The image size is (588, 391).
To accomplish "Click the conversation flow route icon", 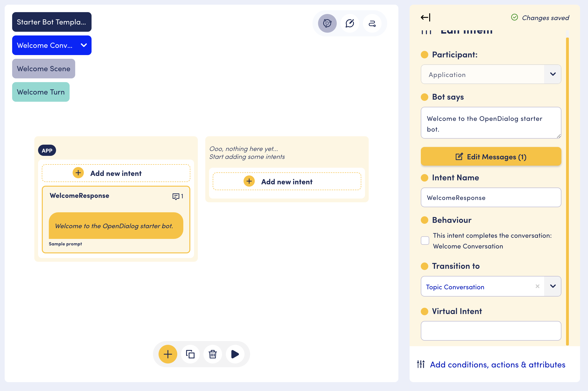I will [372, 23].
